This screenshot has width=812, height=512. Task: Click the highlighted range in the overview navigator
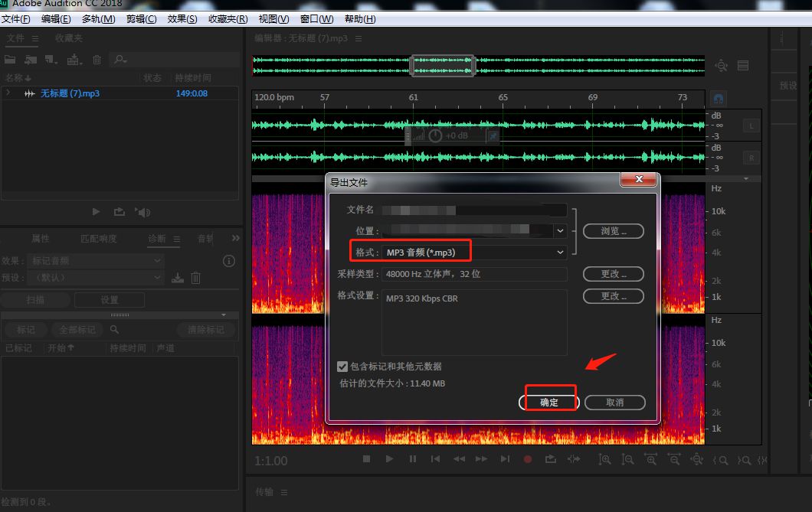442,66
